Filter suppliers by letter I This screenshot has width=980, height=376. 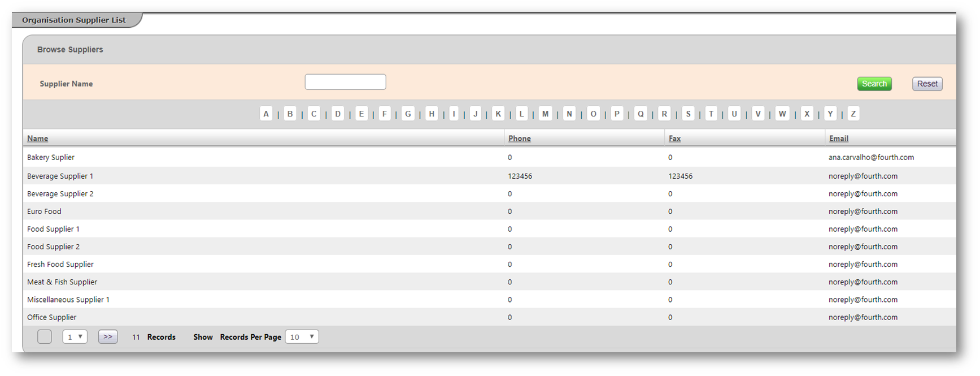pos(454,114)
